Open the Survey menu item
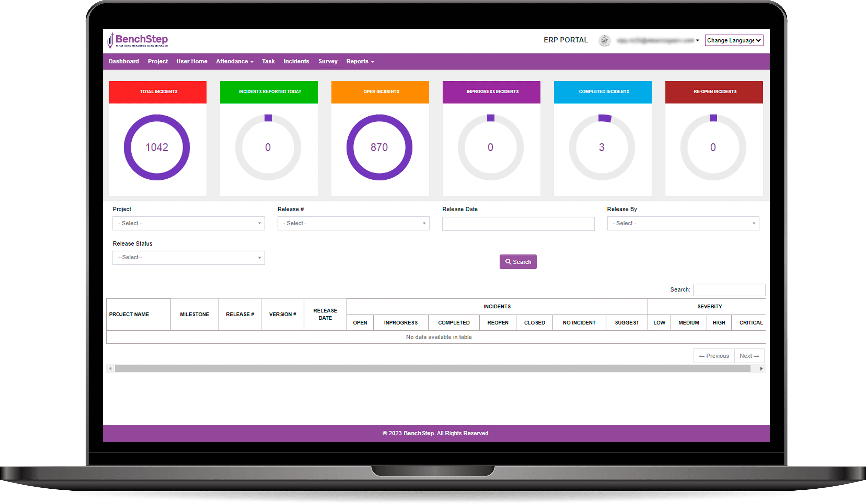The image size is (866, 504). pyautogui.click(x=328, y=61)
